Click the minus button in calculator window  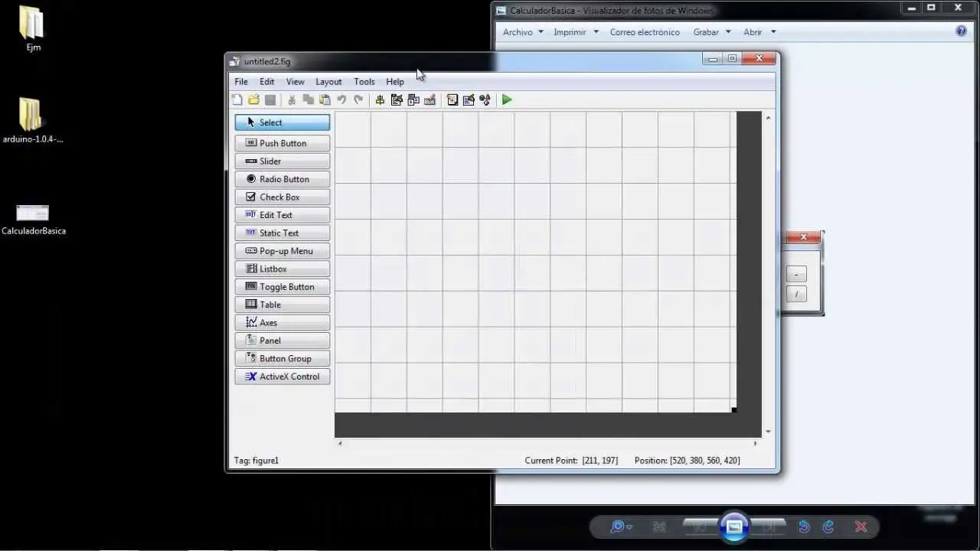[x=796, y=275]
